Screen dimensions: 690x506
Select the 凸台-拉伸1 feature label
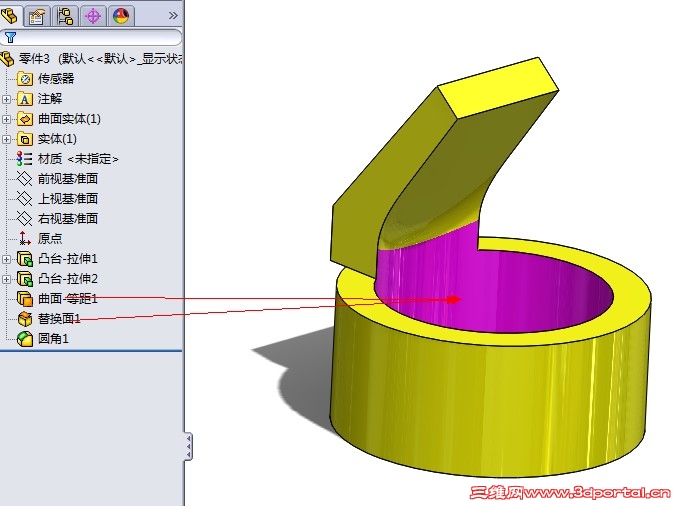68,259
